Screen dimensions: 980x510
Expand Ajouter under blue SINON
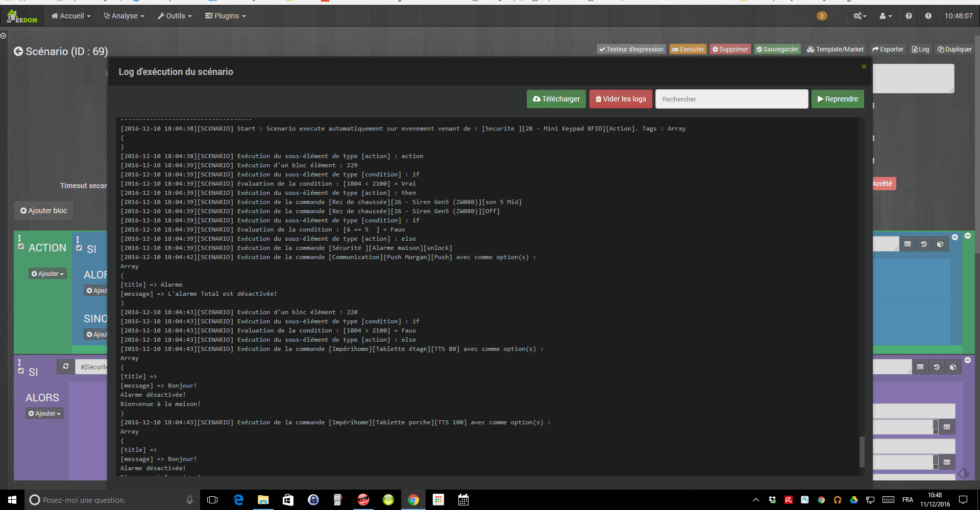point(96,335)
